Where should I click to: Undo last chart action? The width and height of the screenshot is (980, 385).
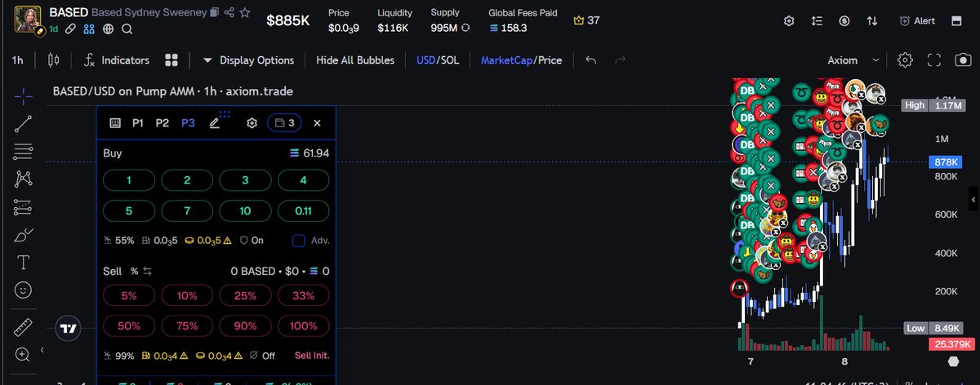(x=591, y=60)
